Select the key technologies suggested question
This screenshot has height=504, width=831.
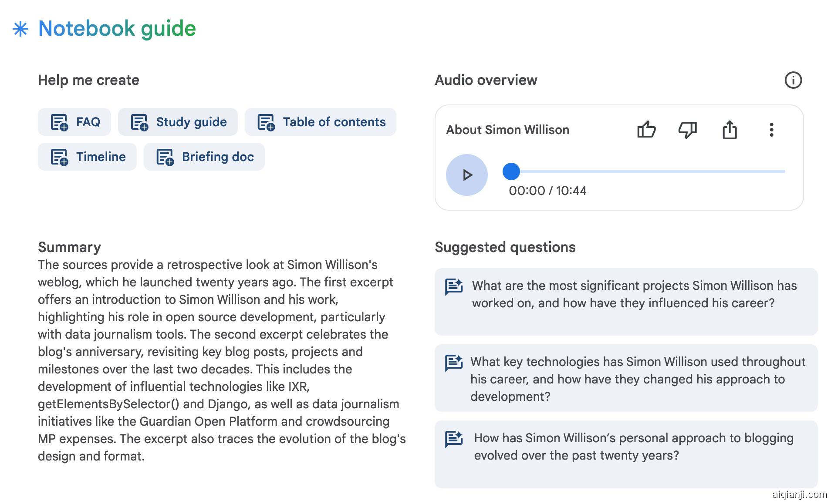pyautogui.click(x=638, y=379)
